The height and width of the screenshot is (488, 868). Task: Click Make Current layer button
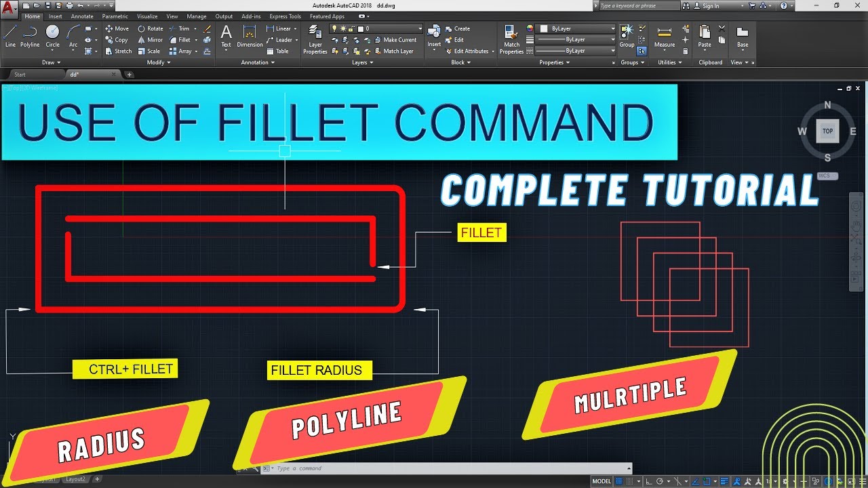click(x=395, y=40)
